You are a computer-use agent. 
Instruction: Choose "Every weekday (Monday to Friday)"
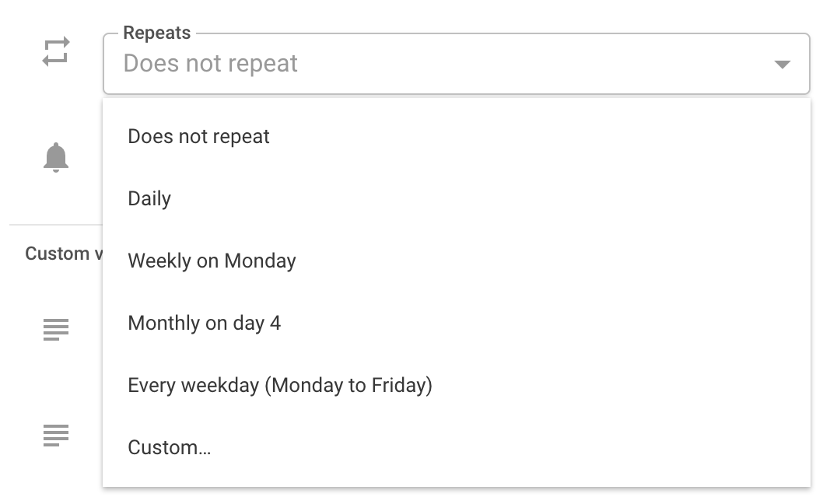pos(280,386)
